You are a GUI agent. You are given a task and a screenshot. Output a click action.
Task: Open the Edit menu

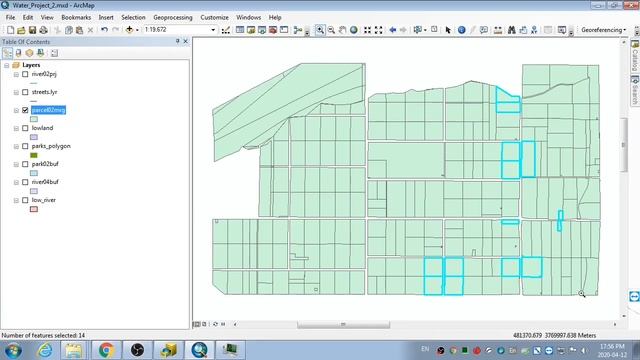pyautogui.click(x=28, y=18)
